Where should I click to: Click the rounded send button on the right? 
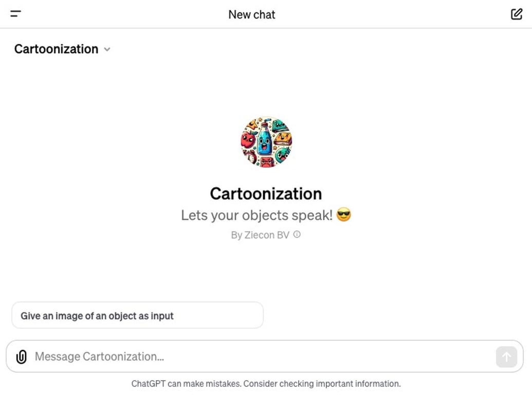[x=506, y=356]
